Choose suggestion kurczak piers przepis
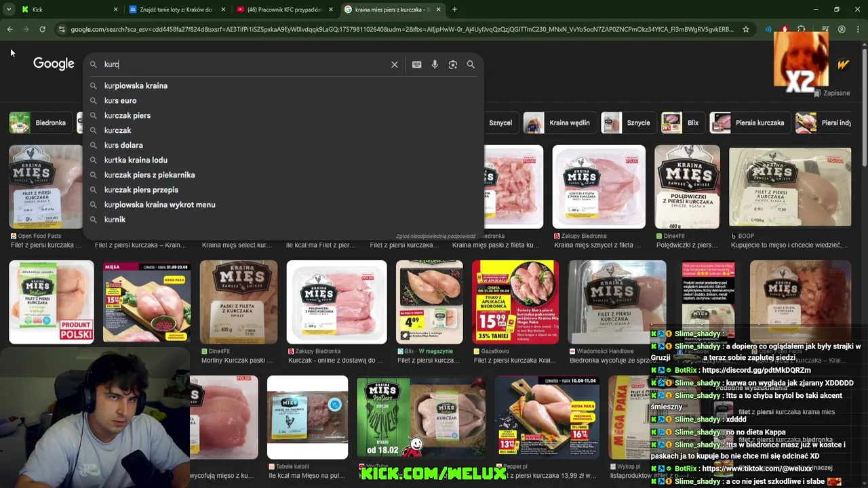868x488 pixels. click(141, 190)
